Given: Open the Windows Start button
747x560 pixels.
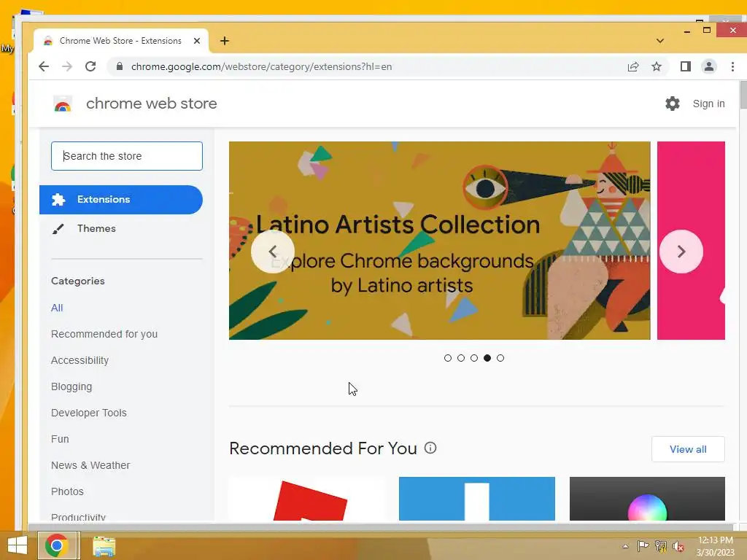Looking at the screenshot, I should [x=18, y=545].
